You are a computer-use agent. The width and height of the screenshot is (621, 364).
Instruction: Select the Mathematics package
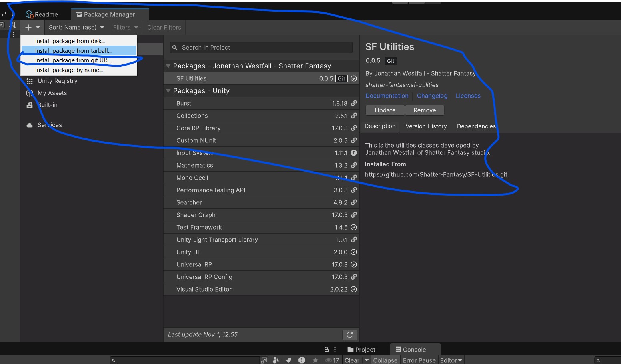point(261,165)
